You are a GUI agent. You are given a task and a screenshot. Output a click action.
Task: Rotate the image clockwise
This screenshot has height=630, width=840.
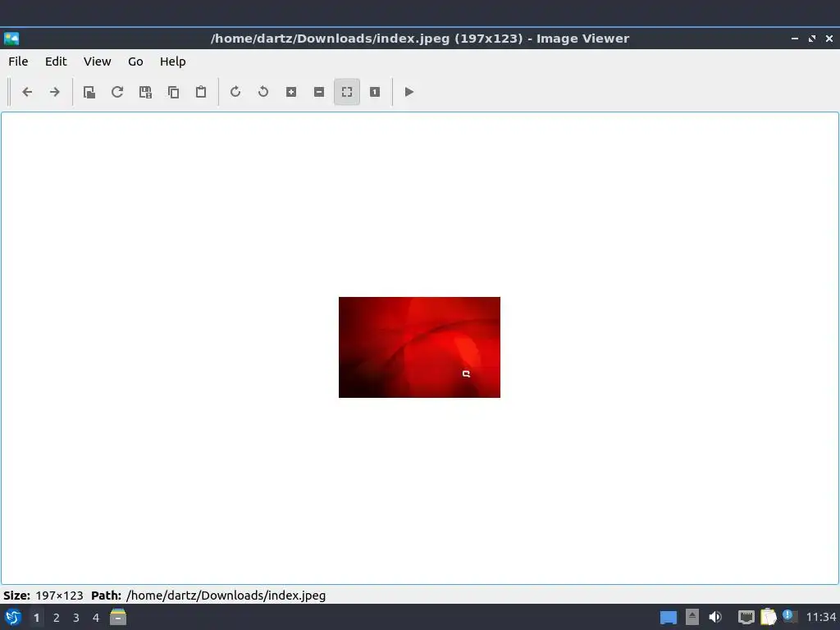click(x=235, y=92)
